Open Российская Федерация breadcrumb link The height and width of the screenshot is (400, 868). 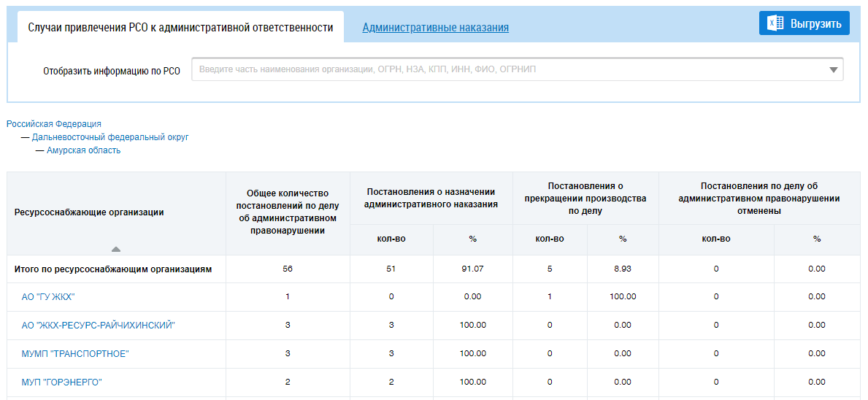(x=54, y=124)
